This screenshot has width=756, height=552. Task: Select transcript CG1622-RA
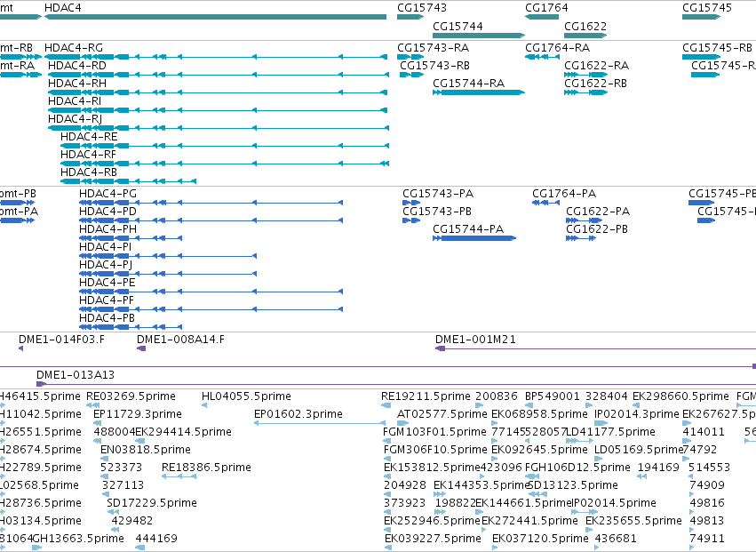585,75
